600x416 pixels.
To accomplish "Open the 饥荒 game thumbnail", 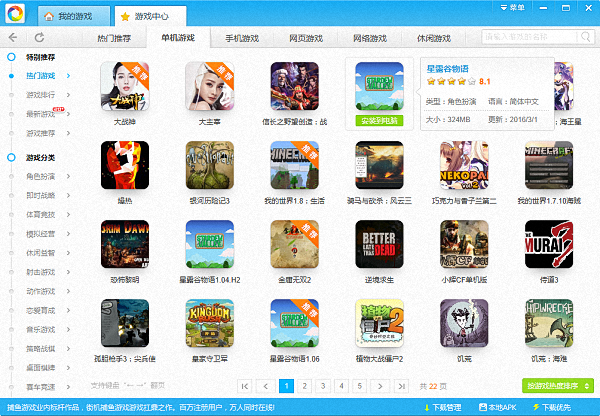I will (464, 323).
